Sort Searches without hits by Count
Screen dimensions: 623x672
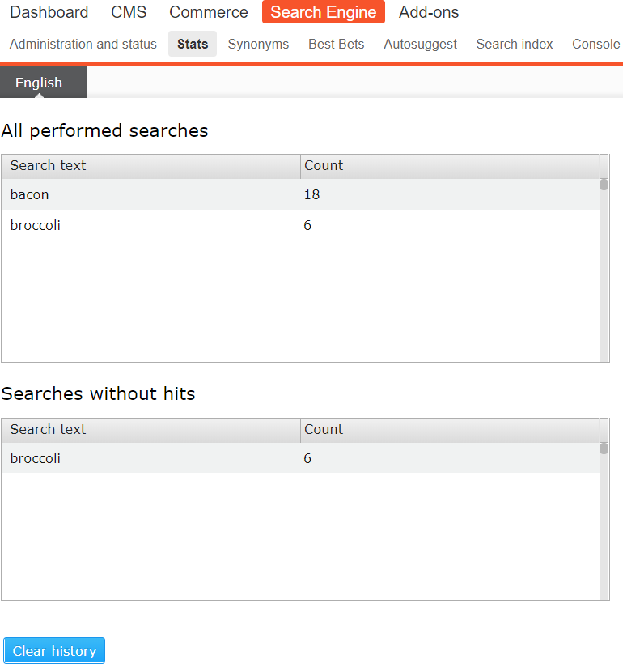click(450, 430)
